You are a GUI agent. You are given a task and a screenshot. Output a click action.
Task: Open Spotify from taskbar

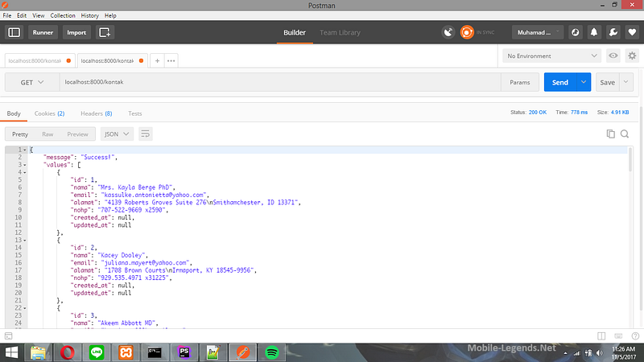[x=271, y=352]
